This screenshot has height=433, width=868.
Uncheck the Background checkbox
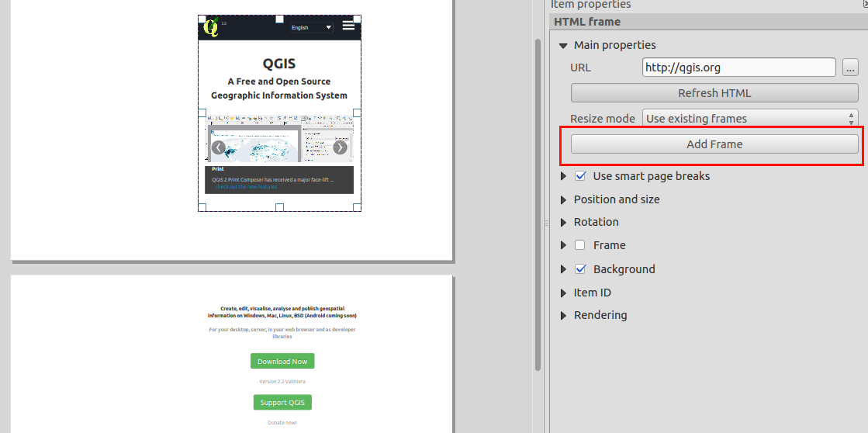point(580,269)
